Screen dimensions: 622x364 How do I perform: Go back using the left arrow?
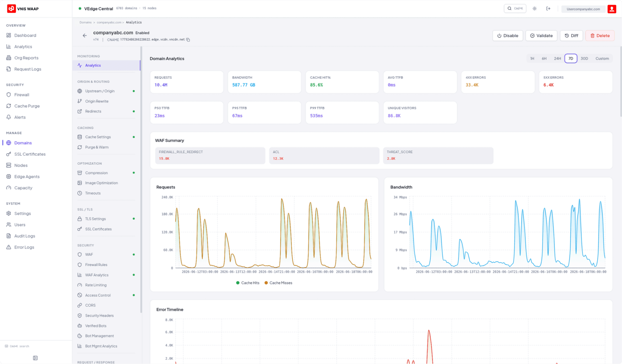point(85,36)
